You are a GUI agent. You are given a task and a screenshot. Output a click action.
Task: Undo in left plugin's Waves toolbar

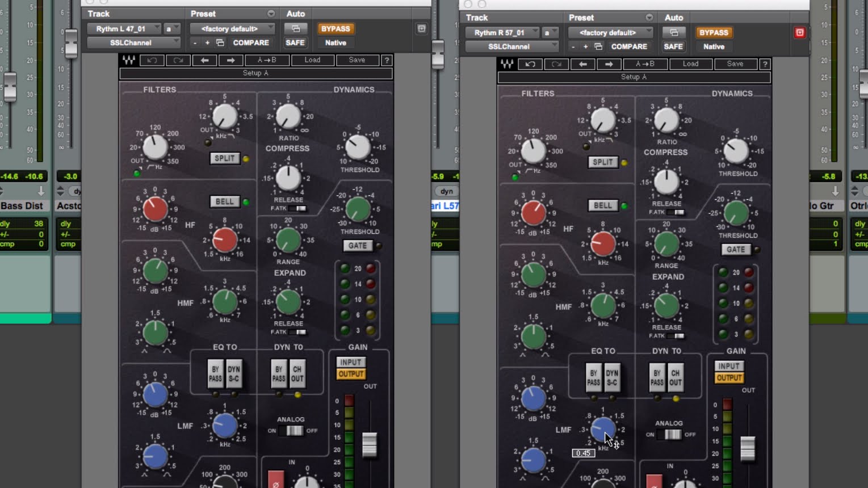(x=152, y=60)
